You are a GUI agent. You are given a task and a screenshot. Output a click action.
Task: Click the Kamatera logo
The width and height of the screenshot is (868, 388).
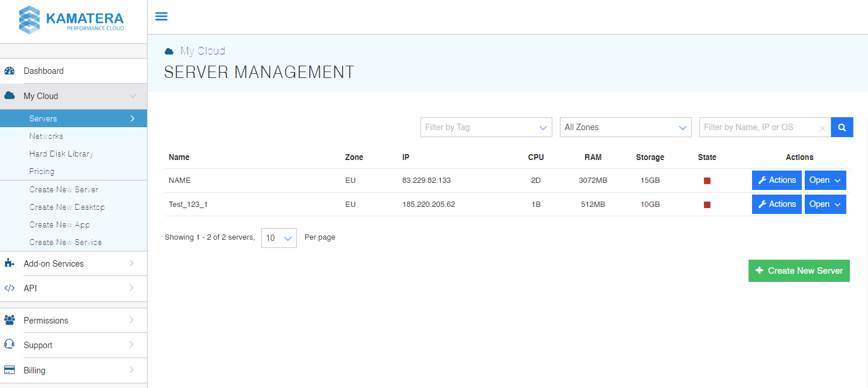coord(71,21)
